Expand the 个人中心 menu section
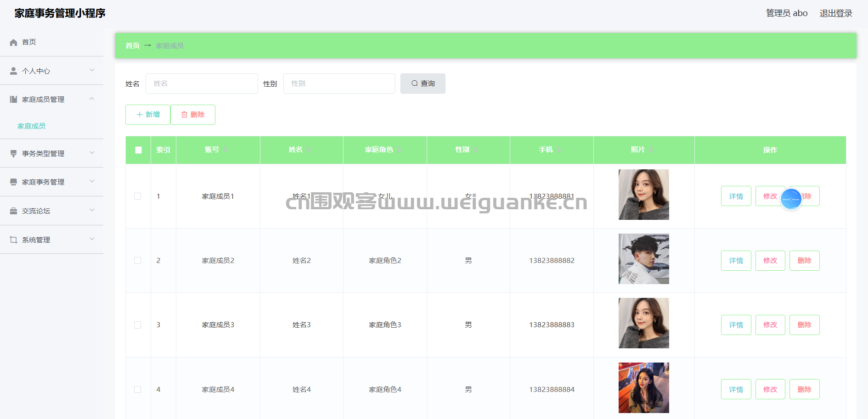 click(91, 71)
